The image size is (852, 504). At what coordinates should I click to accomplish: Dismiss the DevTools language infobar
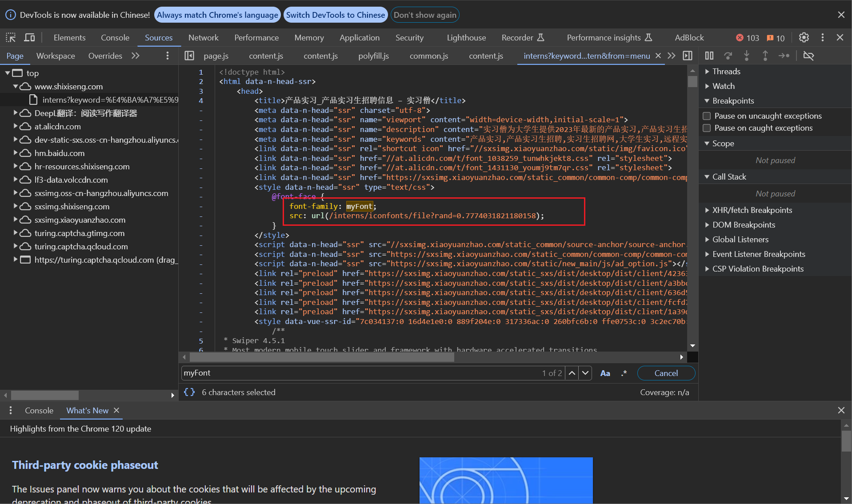pos(841,15)
